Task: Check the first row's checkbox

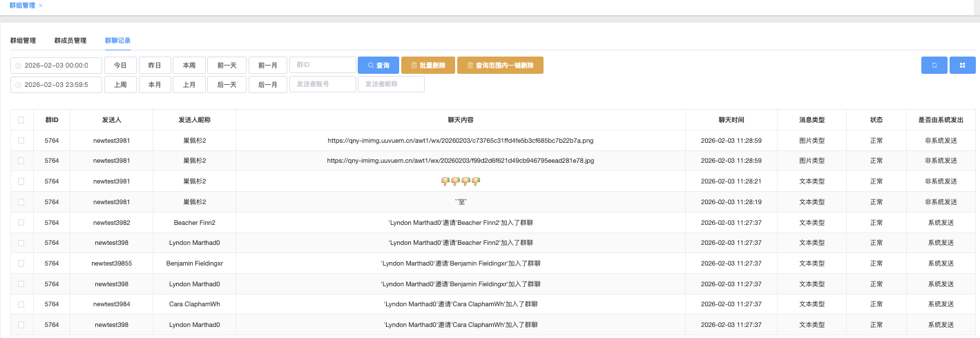Action: pyautogui.click(x=21, y=140)
